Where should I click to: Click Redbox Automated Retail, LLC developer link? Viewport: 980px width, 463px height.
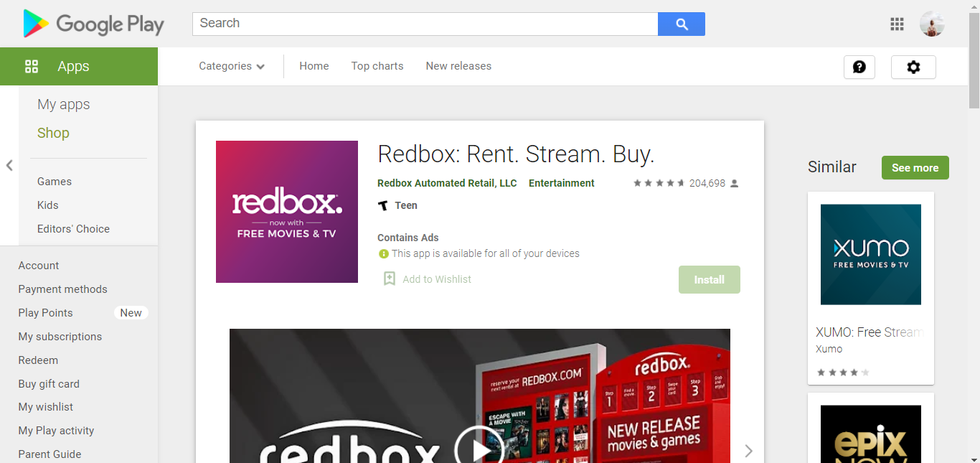[x=447, y=183]
